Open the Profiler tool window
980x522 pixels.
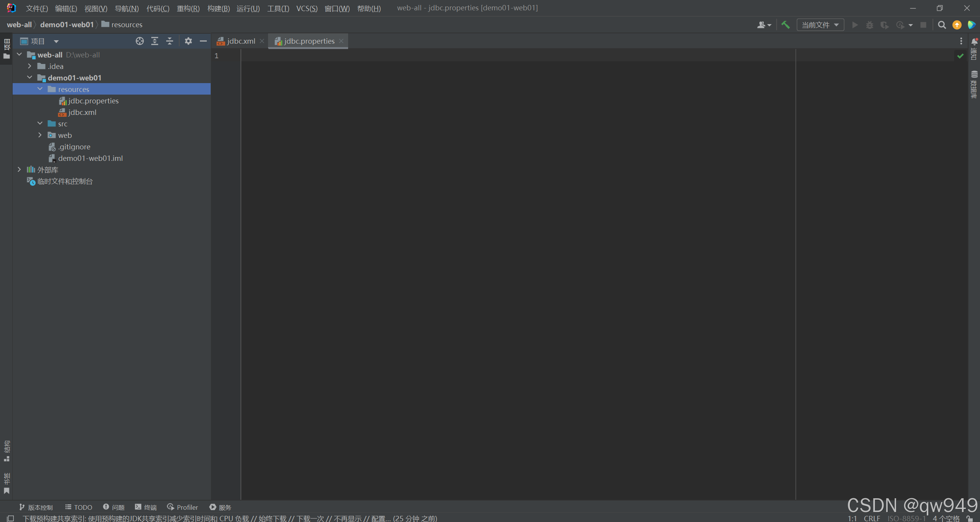(x=183, y=507)
